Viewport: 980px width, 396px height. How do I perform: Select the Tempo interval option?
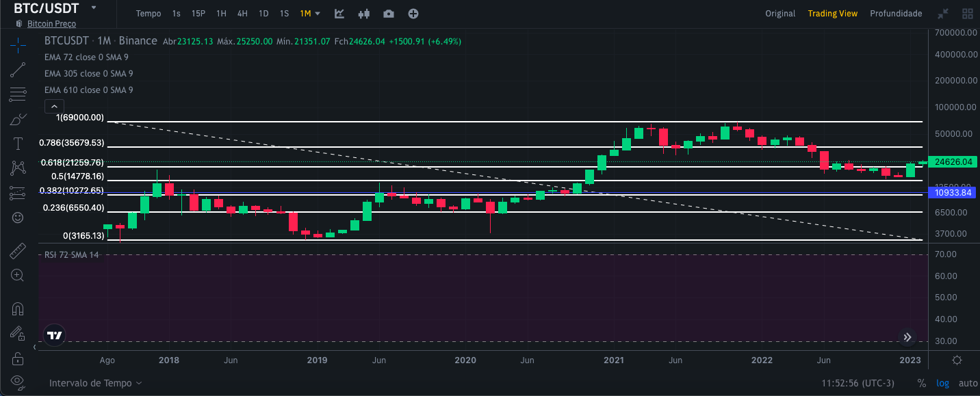pos(149,14)
